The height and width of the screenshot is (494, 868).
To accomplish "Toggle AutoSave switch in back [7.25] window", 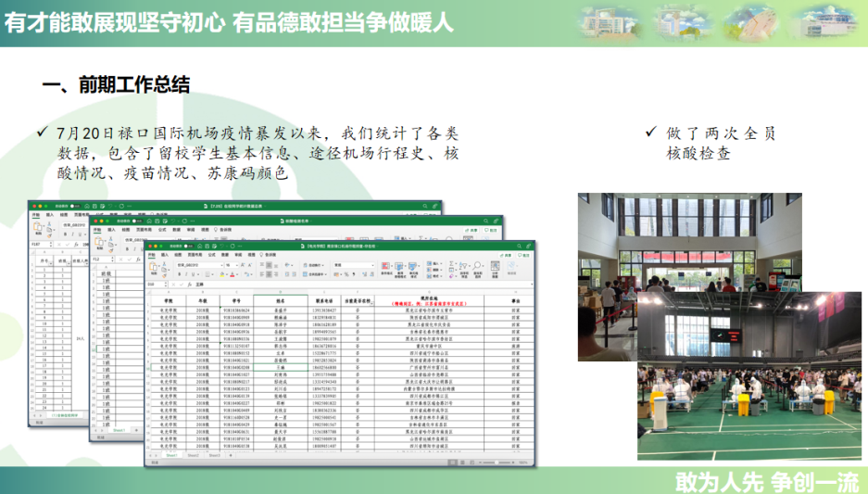I will pos(75,206).
